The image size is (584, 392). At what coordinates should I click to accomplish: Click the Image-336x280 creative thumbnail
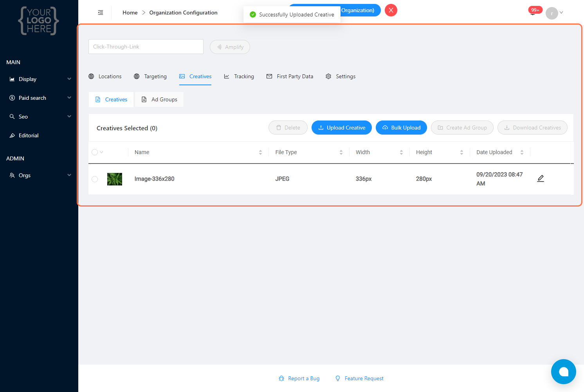pos(115,179)
